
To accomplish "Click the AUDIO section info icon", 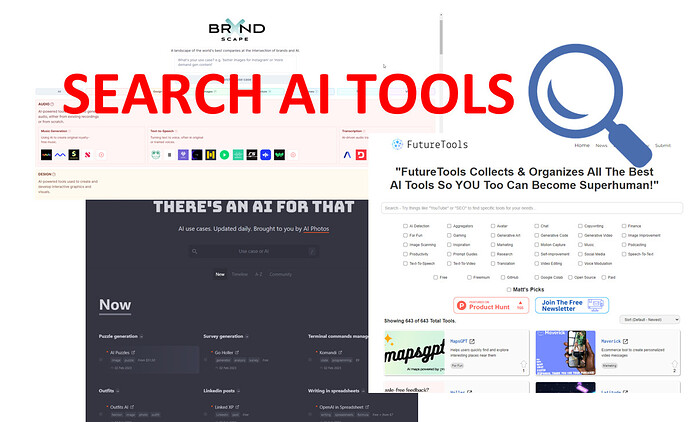I will coord(52,104).
